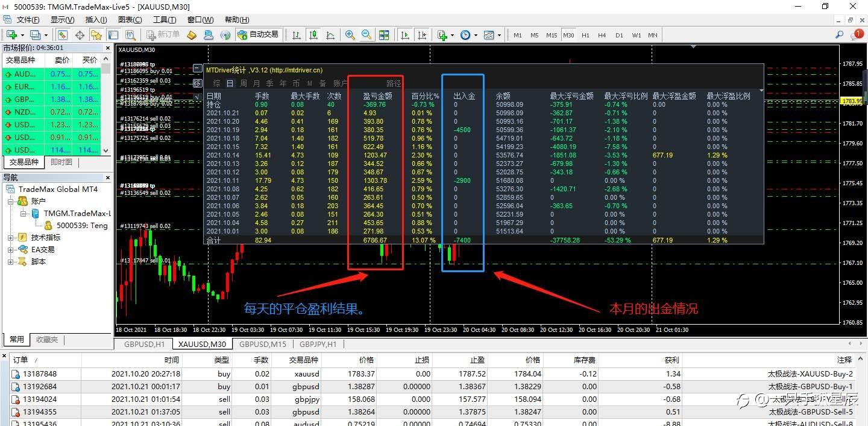Screen dimensions: 868x426
Task: Select the 月 tab in MTDriver panel
Action: pyautogui.click(x=257, y=83)
